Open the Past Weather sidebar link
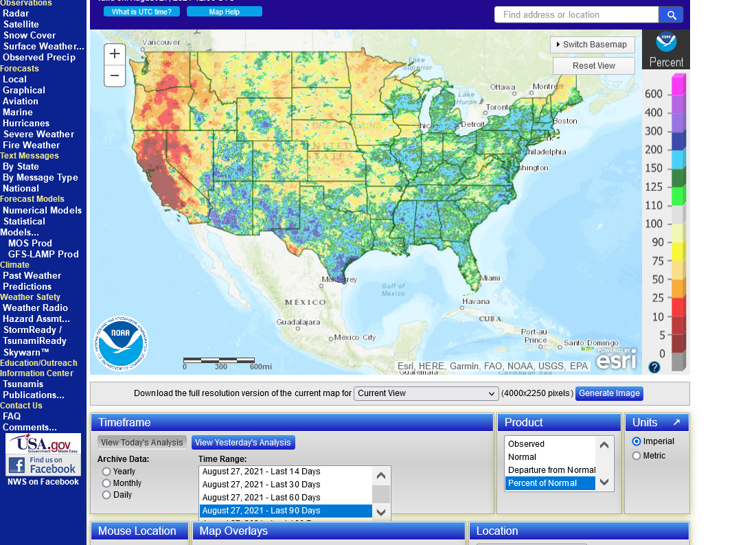 click(32, 276)
